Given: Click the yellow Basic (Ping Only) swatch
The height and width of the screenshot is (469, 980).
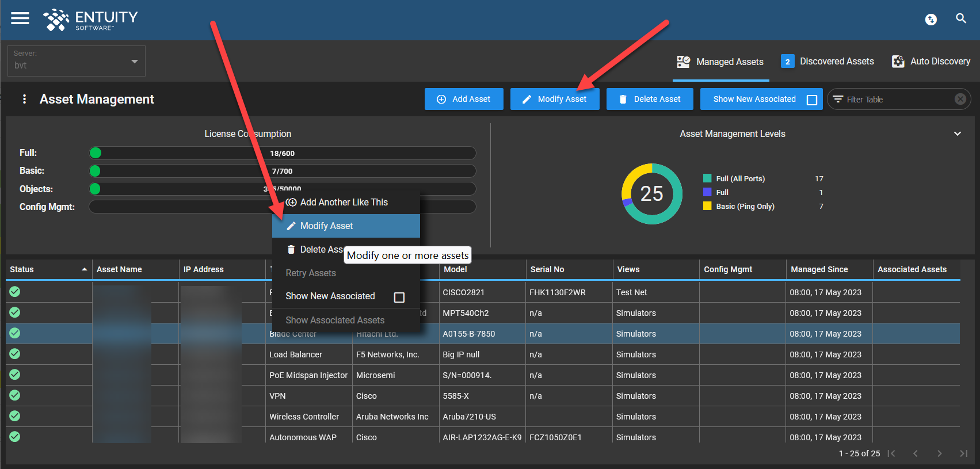Looking at the screenshot, I should click(x=707, y=206).
